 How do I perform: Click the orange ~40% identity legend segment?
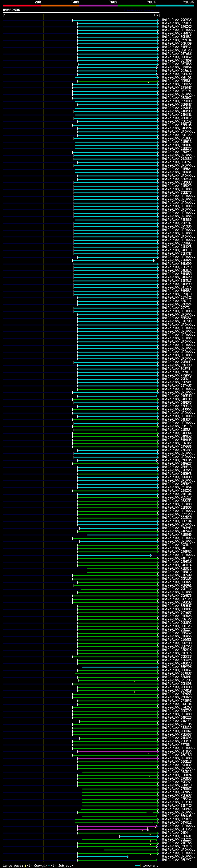[x=60, y=6]
